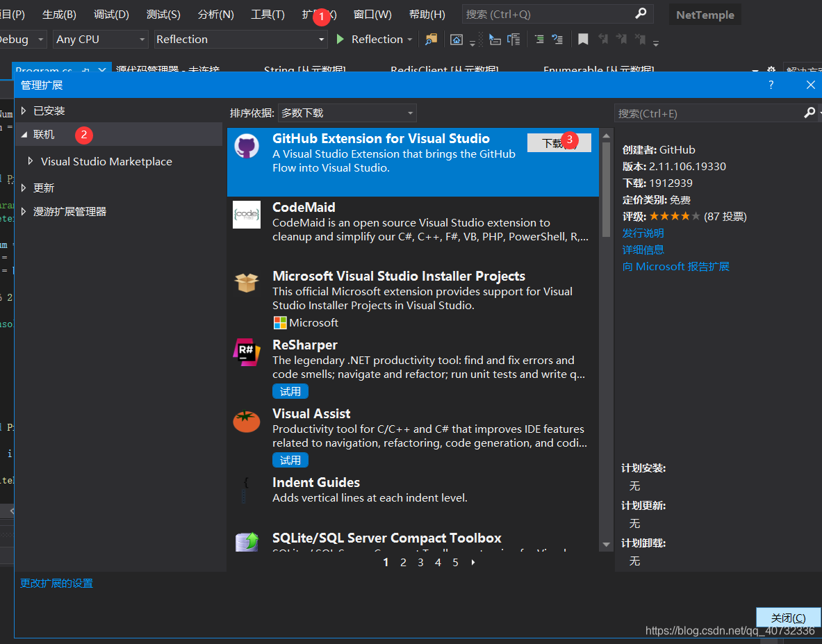
Task: Open the 工具(T) menu
Action: (268, 14)
